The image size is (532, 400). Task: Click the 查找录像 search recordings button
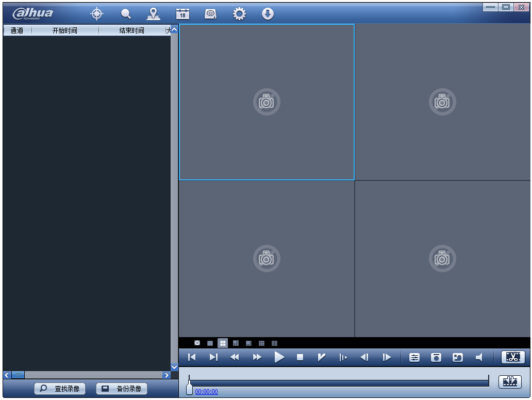tap(61, 389)
